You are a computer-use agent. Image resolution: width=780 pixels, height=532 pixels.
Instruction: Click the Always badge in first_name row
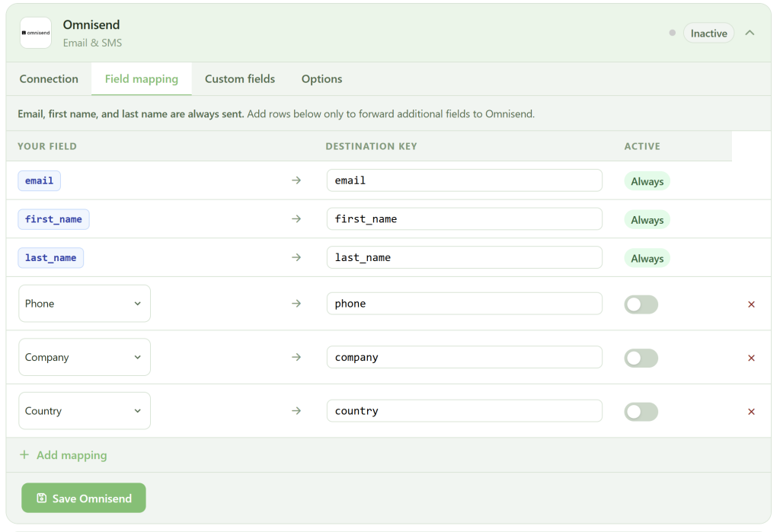click(x=647, y=220)
